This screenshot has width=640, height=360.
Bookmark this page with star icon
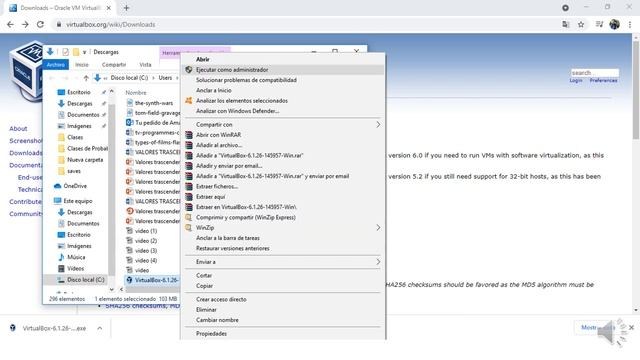(x=581, y=24)
